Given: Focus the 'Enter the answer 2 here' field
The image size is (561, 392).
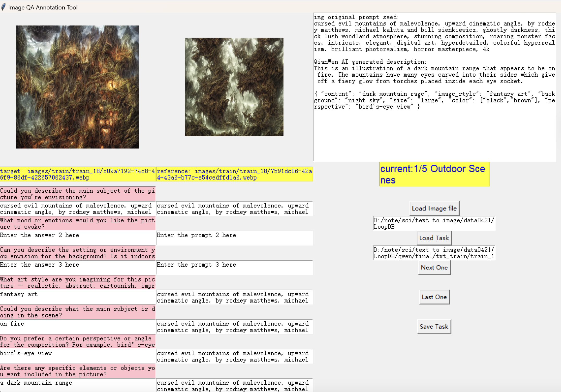Looking at the screenshot, I should tap(78, 238).
